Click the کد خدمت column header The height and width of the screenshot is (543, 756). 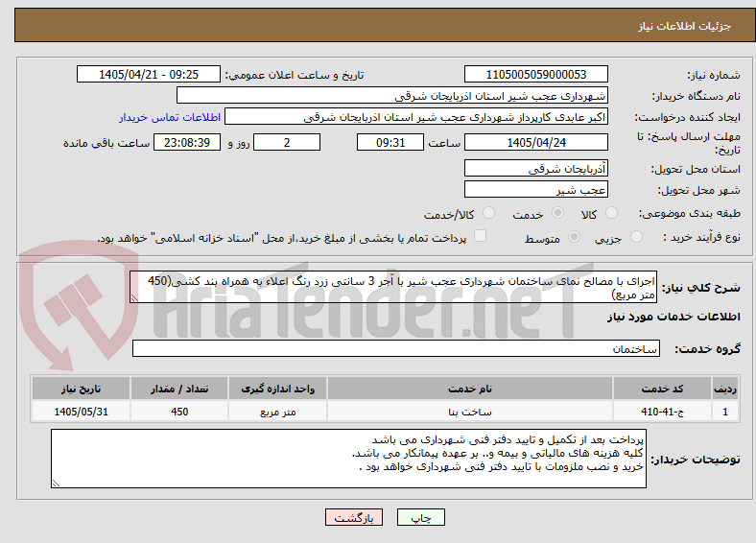point(663,389)
